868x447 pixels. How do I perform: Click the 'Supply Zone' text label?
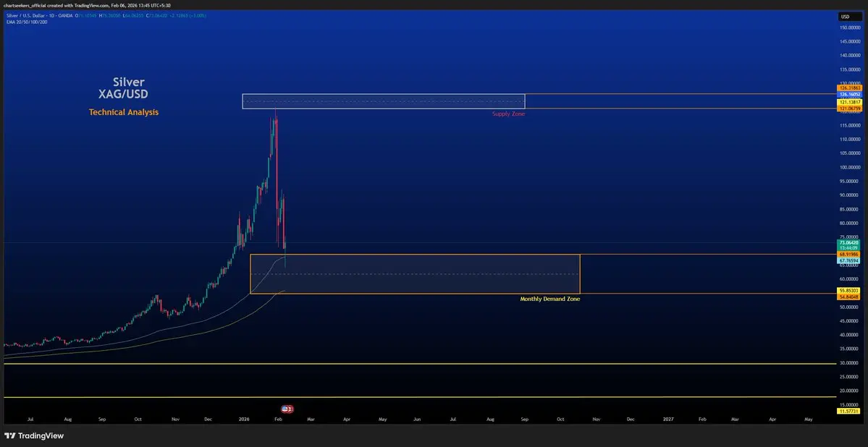click(x=508, y=114)
